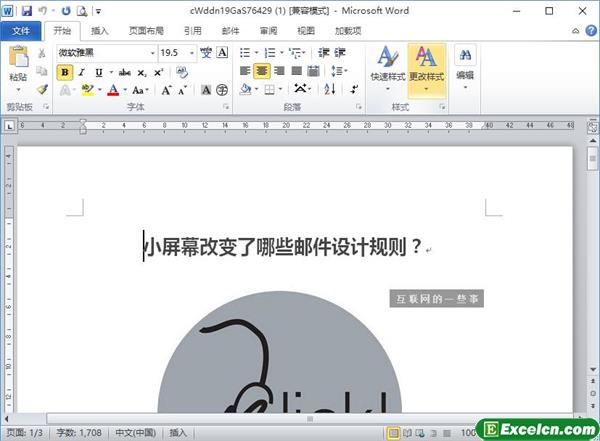Expand the font name dropdown 微软雅黑
This screenshot has height=441, width=600.
(x=152, y=52)
